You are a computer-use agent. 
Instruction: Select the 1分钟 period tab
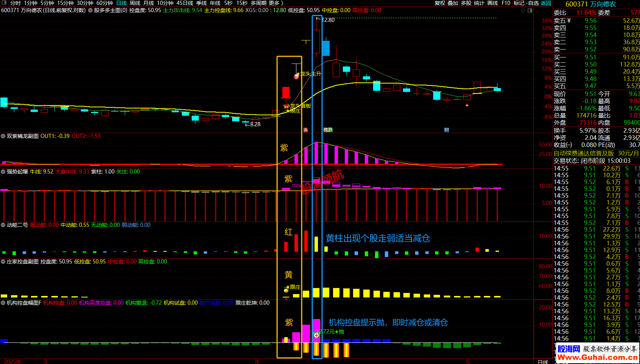(x=31, y=3)
